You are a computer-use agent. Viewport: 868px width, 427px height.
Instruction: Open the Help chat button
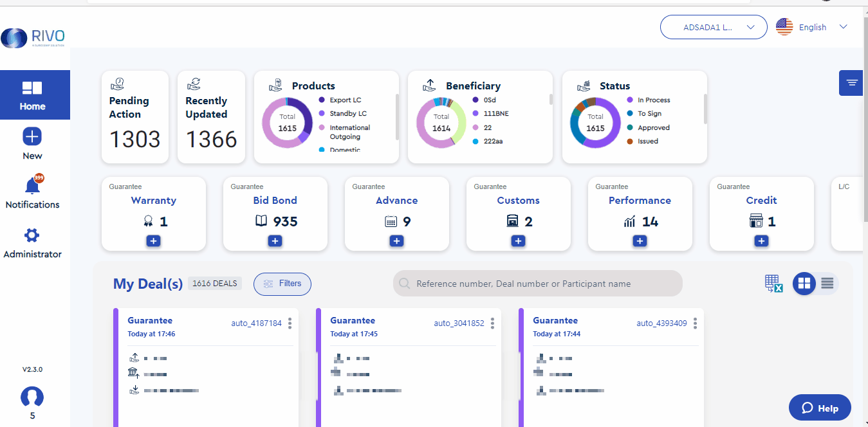[x=820, y=408]
